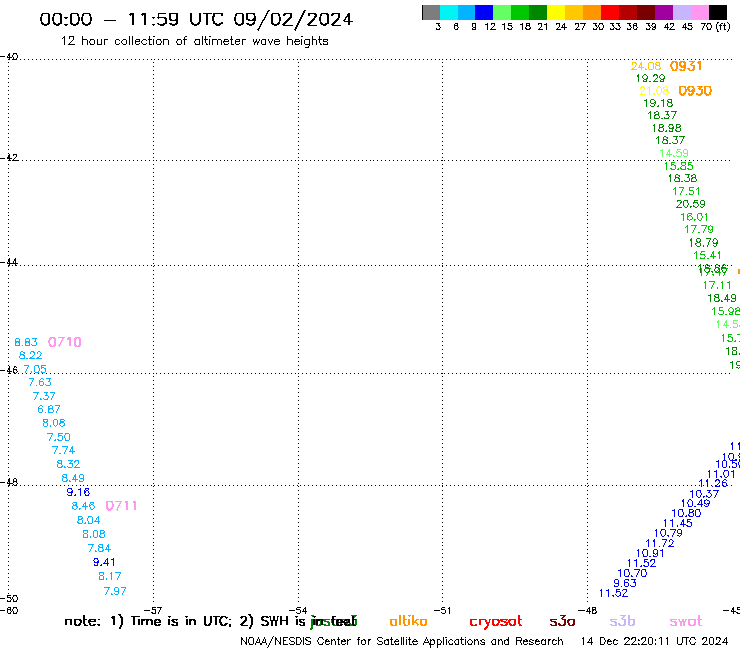The width and height of the screenshot is (740, 650).
Task: Click the altika satellite legend label
Action: [408, 621]
